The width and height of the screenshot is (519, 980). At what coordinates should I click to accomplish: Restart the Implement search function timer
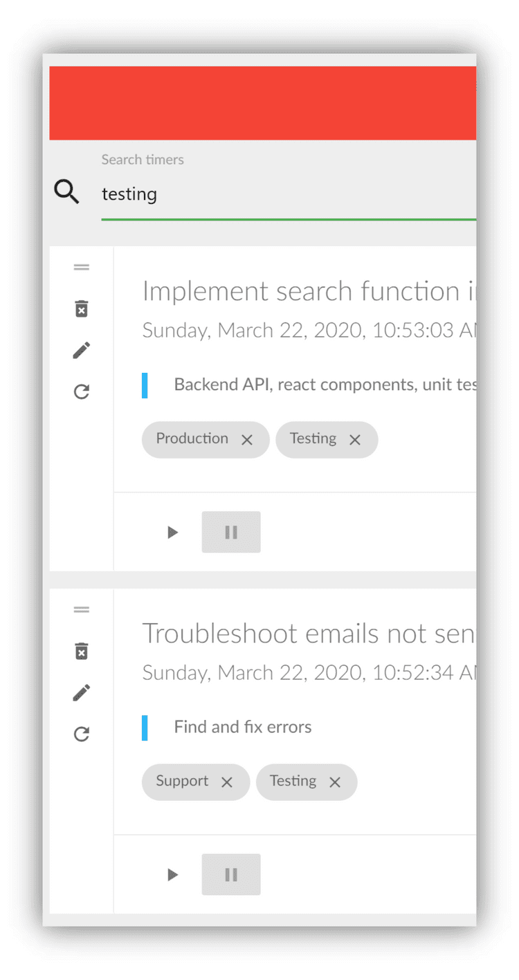[81, 391]
